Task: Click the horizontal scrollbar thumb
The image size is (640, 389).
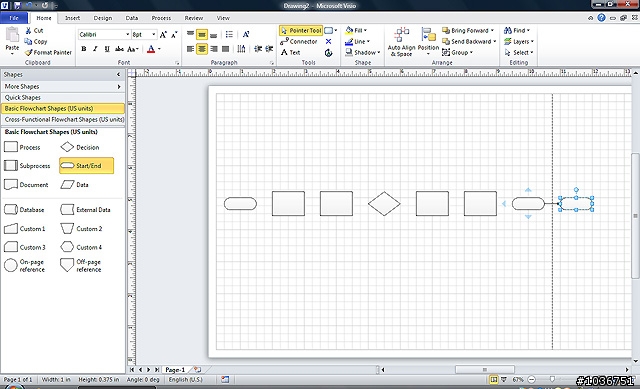Action: pyautogui.click(x=485, y=369)
